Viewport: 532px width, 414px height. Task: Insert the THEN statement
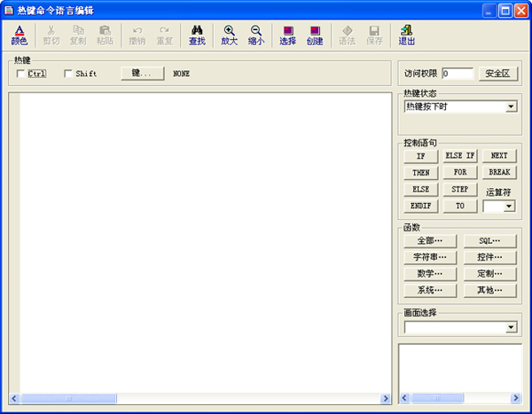click(420, 173)
